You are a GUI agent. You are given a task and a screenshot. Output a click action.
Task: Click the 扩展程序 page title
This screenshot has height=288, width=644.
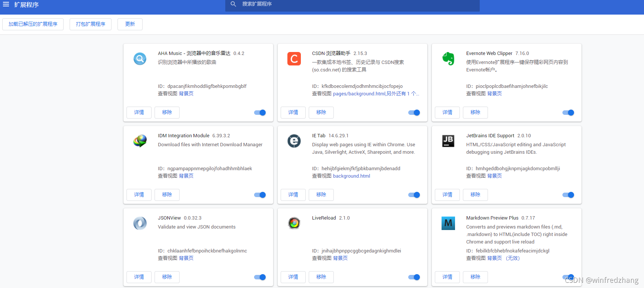[x=27, y=5]
